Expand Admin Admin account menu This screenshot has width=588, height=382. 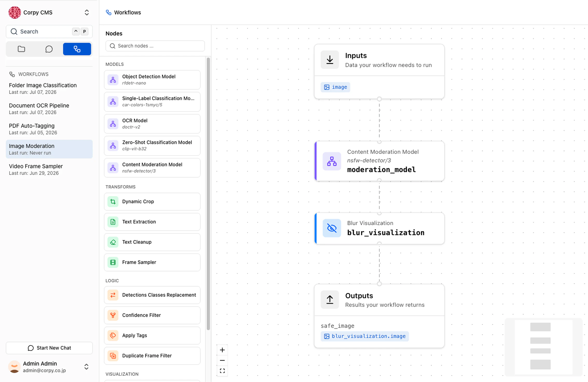click(86, 366)
